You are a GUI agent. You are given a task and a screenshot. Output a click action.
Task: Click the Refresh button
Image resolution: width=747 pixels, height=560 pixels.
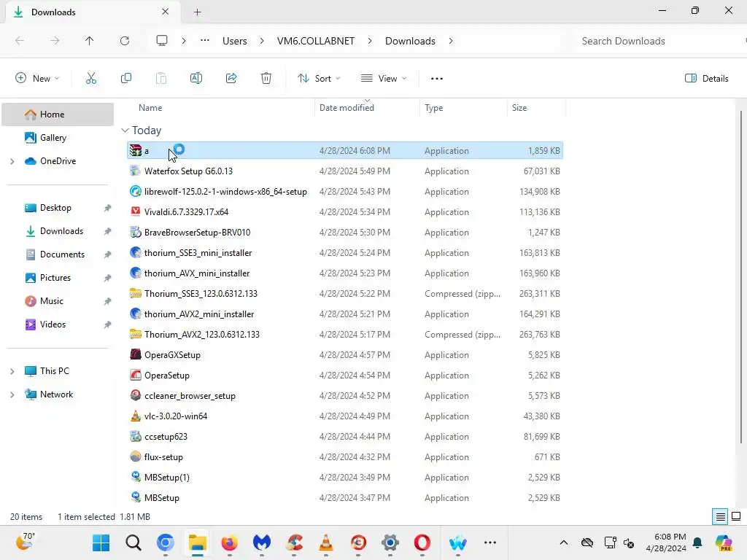[125, 41]
